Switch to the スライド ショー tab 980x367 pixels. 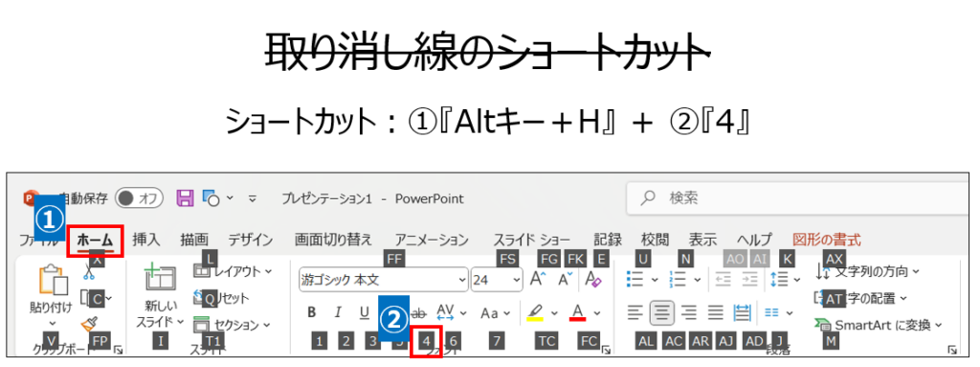532,240
